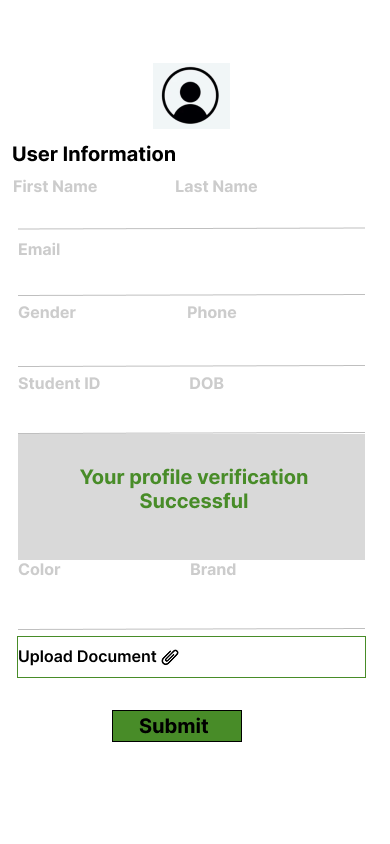The width and height of the screenshot is (390, 844).
Task: Click the profile avatar icon
Action: pyautogui.click(x=190, y=96)
